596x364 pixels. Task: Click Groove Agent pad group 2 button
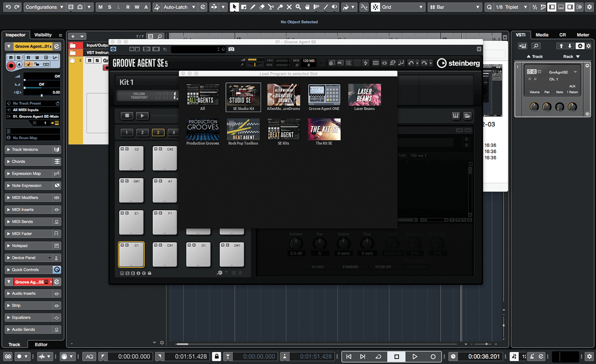[142, 132]
